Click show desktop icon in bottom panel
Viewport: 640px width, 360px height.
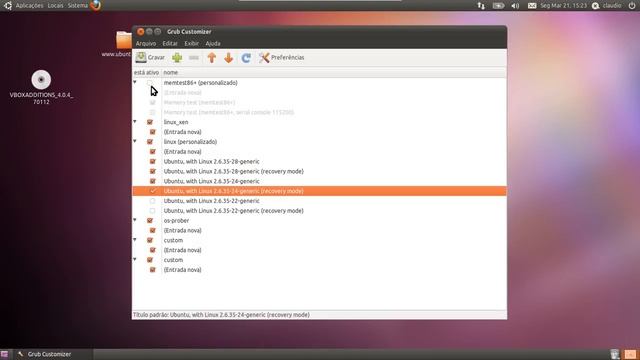pyautogui.click(x=4, y=354)
